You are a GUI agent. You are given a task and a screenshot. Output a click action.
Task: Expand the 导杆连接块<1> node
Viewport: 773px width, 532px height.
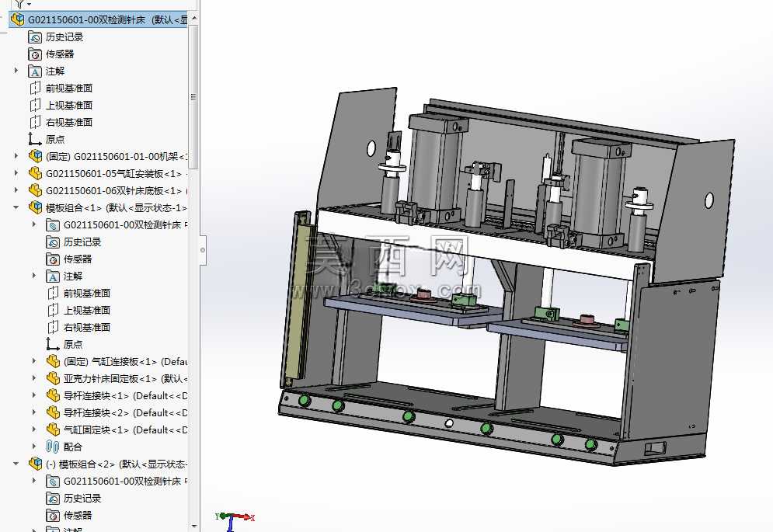(x=34, y=395)
